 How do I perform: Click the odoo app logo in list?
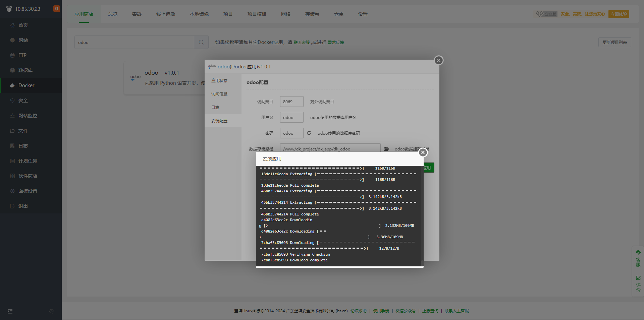tap(136, 77)
